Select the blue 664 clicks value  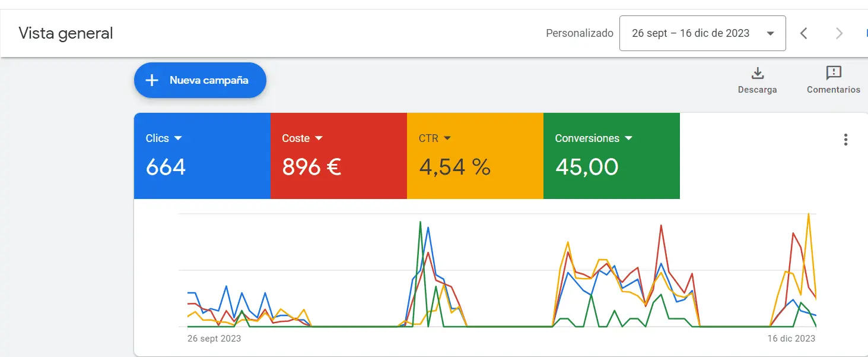click(x=166, y=167)
